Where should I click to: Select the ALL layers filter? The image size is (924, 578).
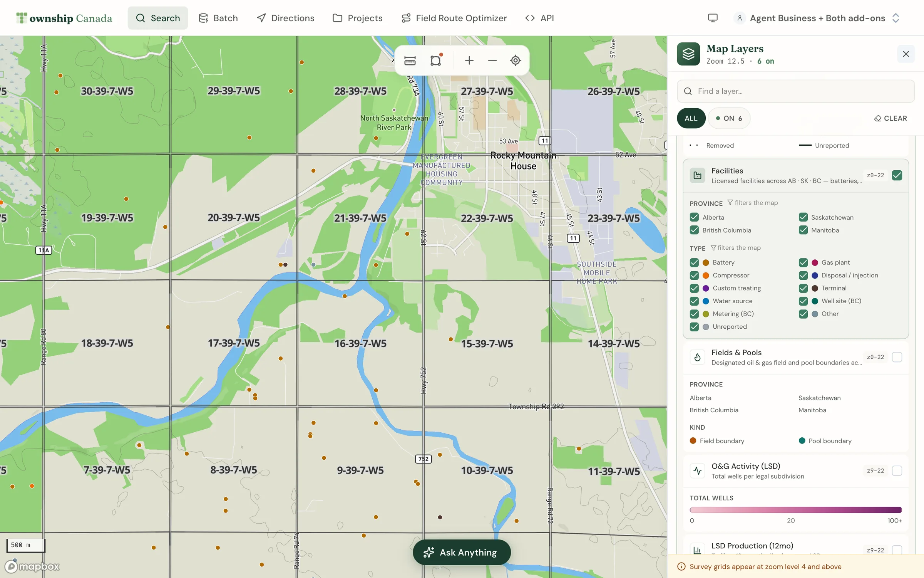[691, 118]
